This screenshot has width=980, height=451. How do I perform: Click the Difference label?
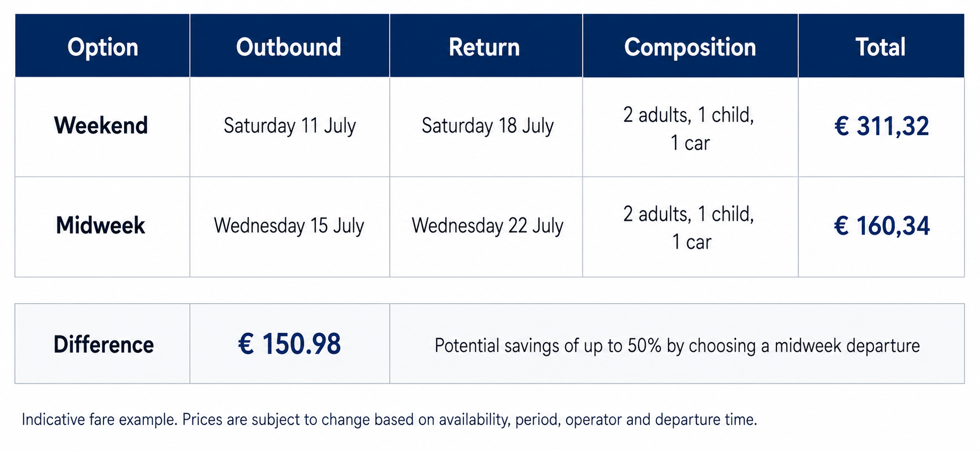pos(103,344)
